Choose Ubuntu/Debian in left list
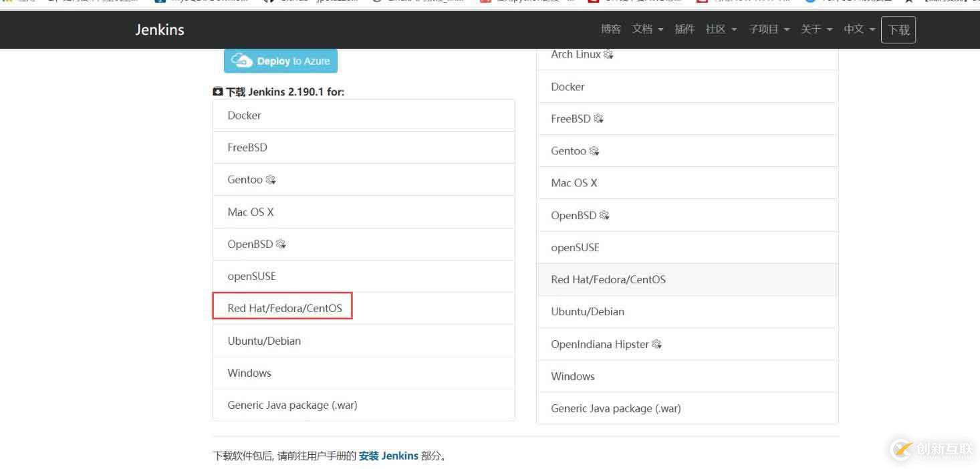 (x=364, y=341)
